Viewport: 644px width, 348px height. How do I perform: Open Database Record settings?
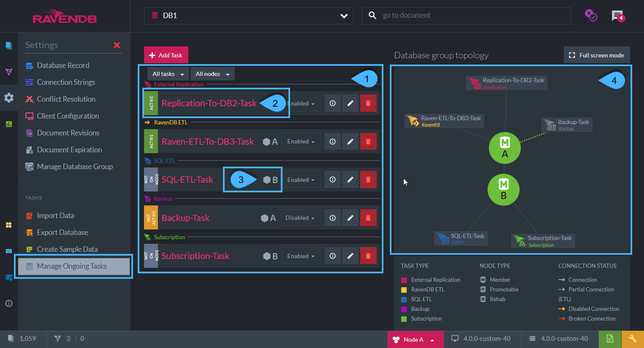click(63, 65)
